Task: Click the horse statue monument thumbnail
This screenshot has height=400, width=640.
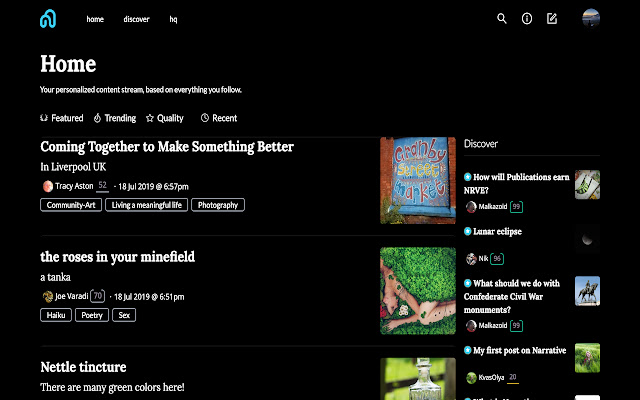Action: click(x=587, y=291)
